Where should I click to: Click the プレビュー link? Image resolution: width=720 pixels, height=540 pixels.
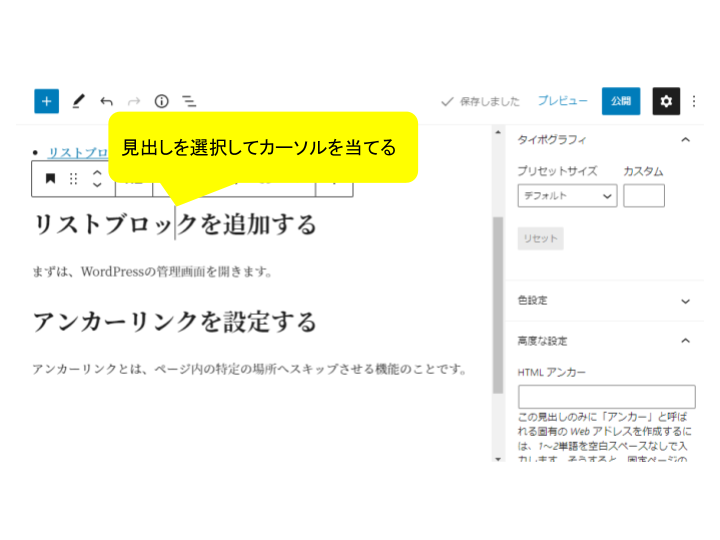coord(562,101)
